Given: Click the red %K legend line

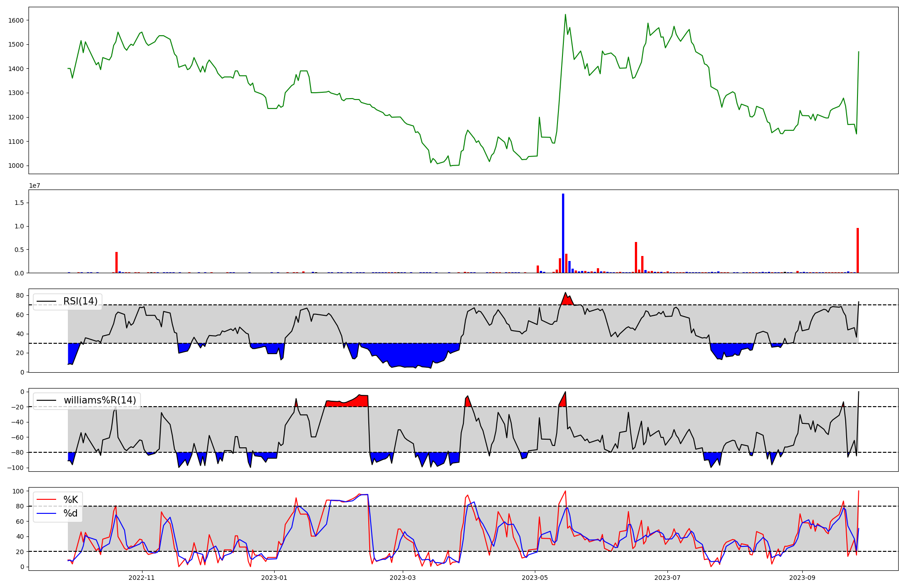Looking at the screenshot, I should [x=46, y=500].
